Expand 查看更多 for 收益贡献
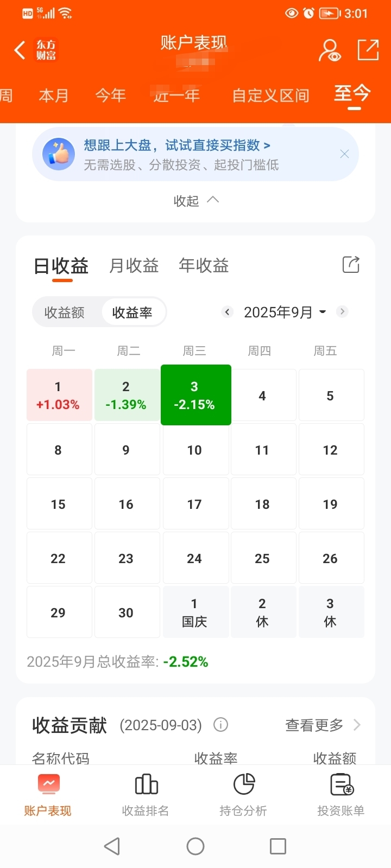391x868 pixels. click(323, 725)
